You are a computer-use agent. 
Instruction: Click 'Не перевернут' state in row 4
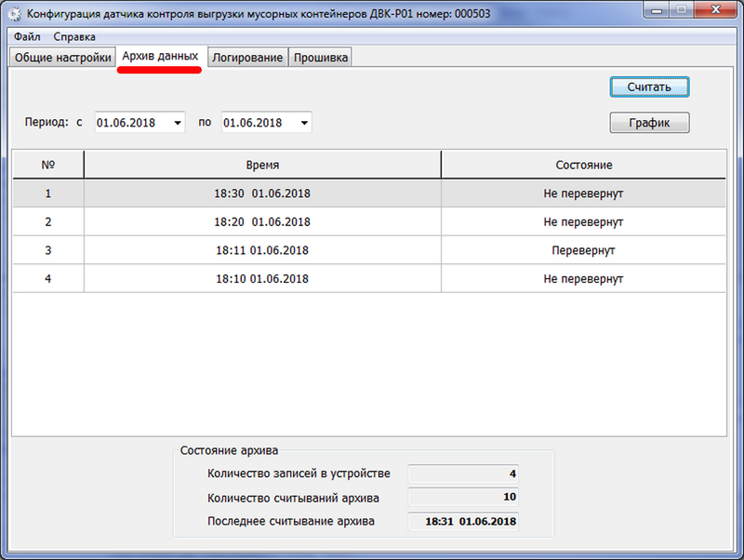click(583, 279)
